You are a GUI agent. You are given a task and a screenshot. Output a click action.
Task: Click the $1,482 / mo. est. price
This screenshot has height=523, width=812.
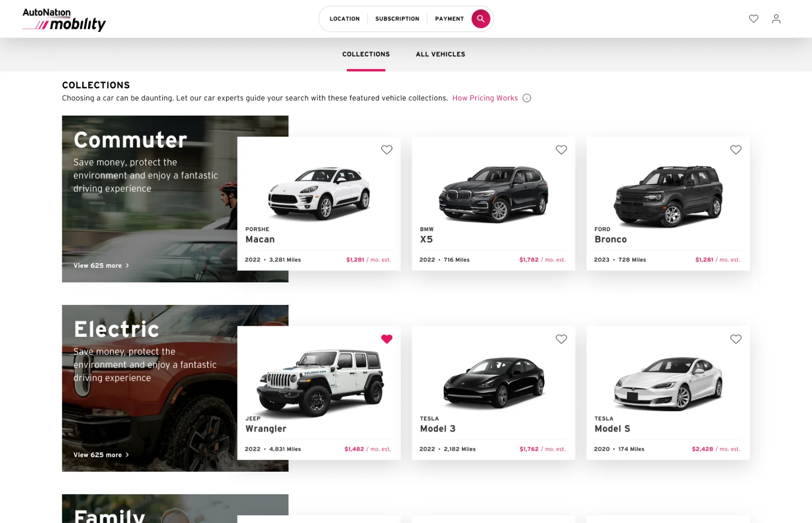pos(367,449)
